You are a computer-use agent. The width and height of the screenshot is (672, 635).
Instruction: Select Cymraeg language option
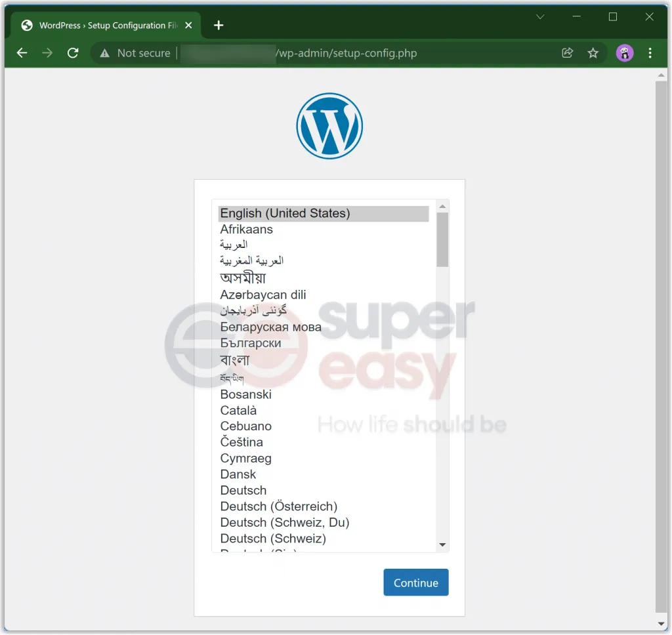coord(324,459)
